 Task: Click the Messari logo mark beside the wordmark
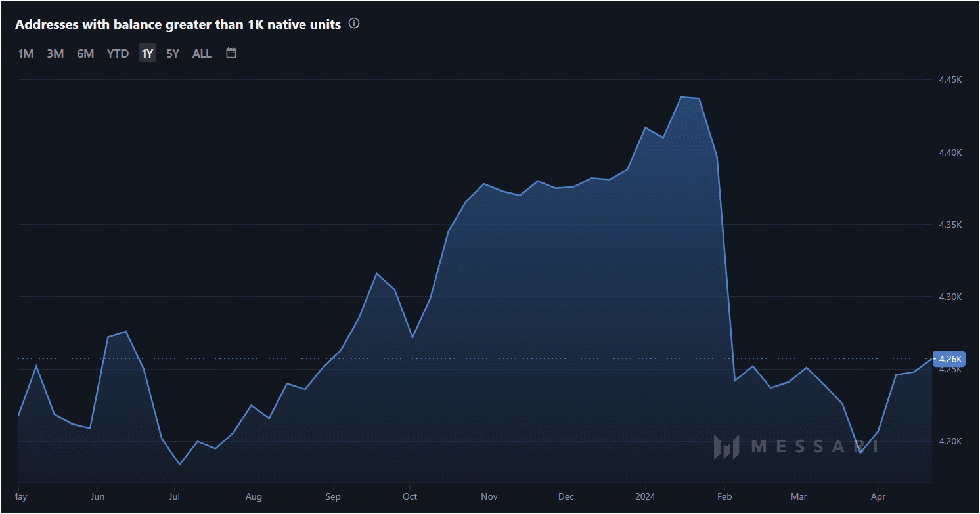click(727, 445)
